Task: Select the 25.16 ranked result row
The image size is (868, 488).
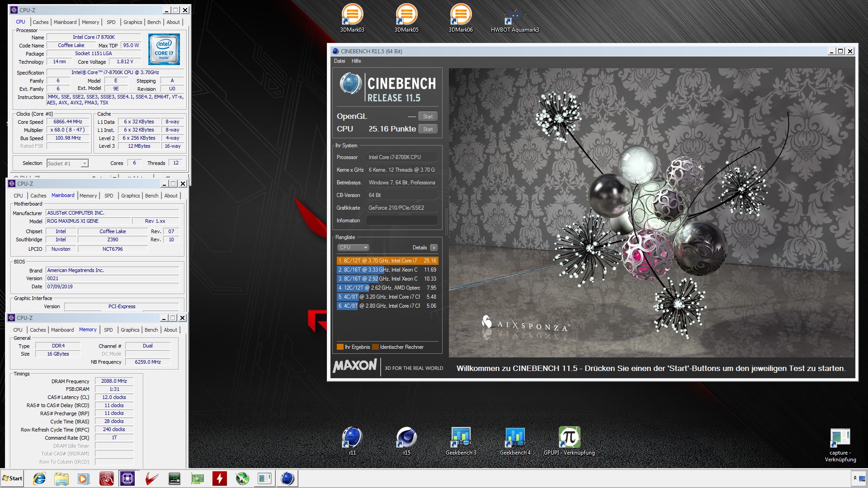Action: (x=387, y=261)
